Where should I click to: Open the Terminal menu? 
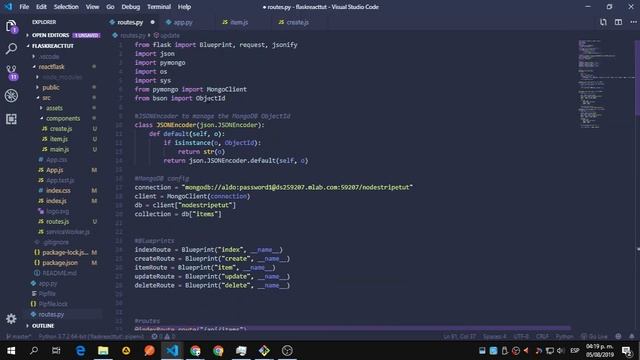(x=159, y=7)
